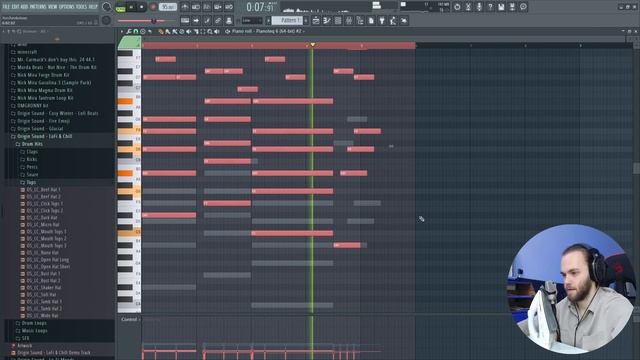Open the FILE menu
The height and width of the screenshot is (360, 640).
[x=7, y=7]
